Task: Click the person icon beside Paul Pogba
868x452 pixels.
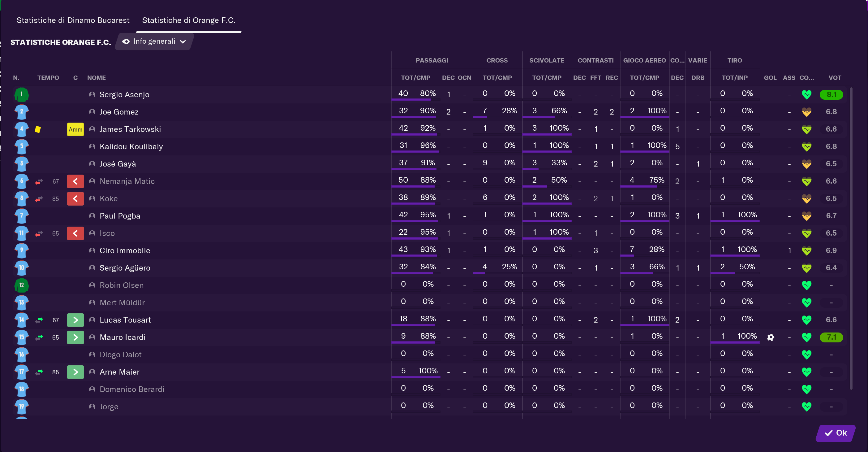Action: click(x=92, y=216)
